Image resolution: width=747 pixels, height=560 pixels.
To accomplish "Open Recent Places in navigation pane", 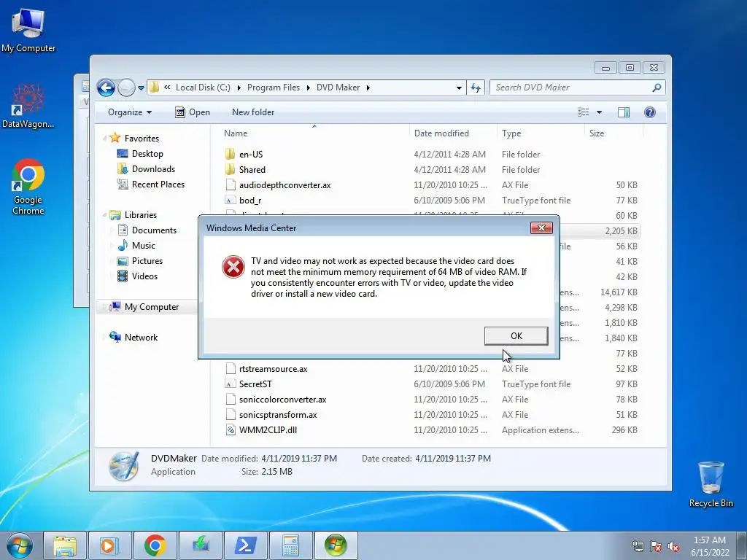I will (158, 184).
